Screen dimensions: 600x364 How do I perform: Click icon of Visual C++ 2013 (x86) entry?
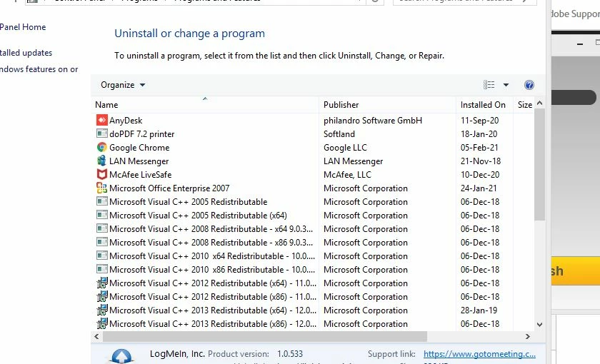coord(101,323)
